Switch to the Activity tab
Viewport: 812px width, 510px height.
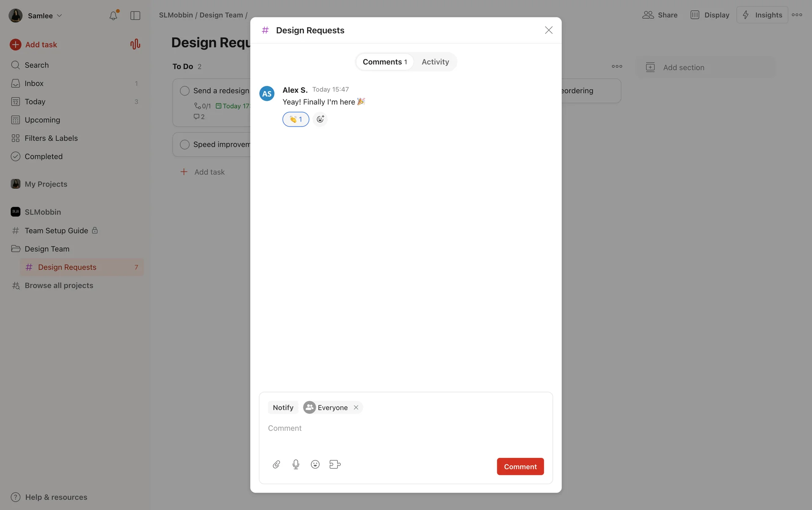(x=435, y=62)
